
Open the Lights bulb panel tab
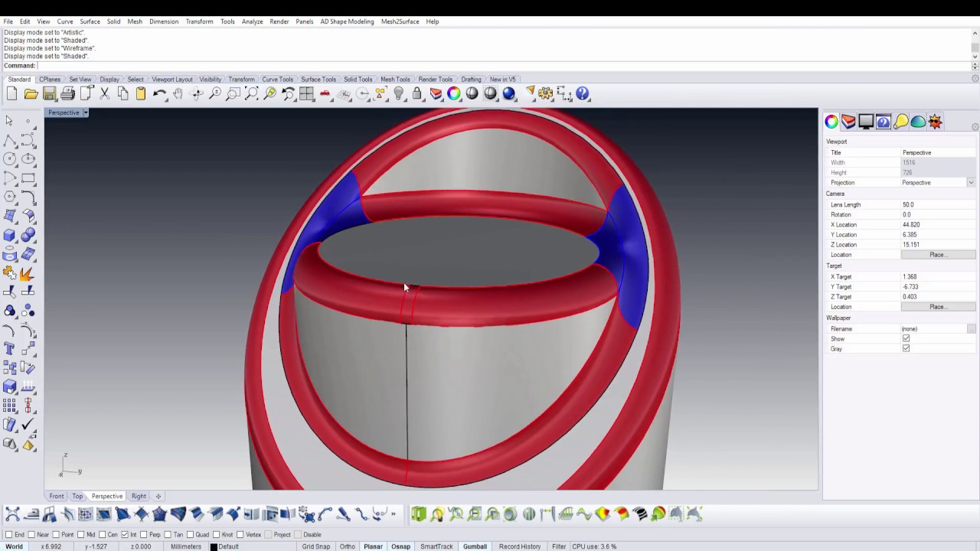pos(900,122)
